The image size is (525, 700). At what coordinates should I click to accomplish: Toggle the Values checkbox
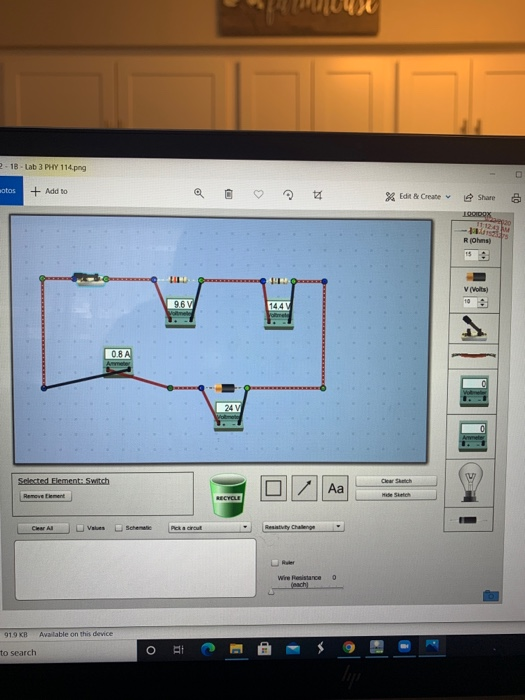(x=80, y=528)
